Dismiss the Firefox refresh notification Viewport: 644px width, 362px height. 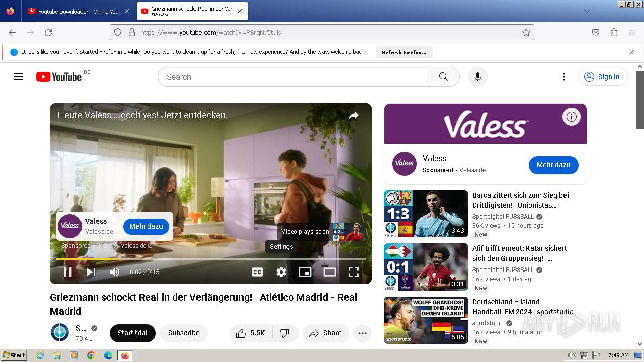click(x=632, y=52)
